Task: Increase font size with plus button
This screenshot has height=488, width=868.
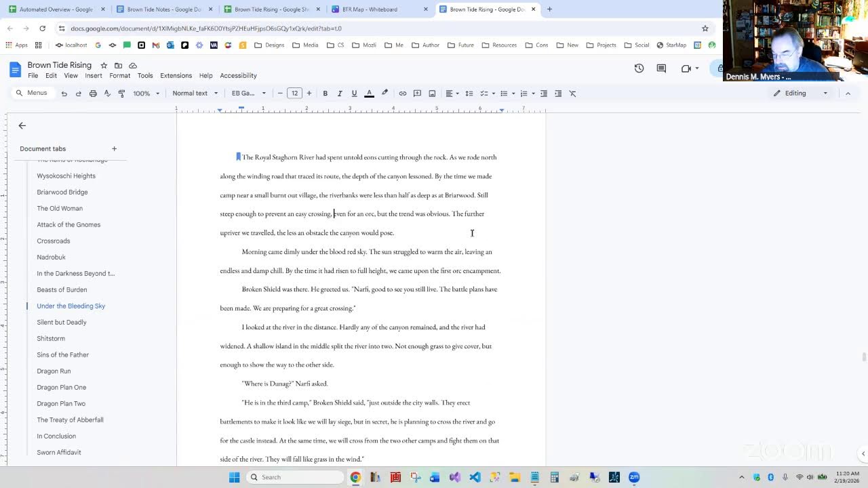Action: [309, 94]
